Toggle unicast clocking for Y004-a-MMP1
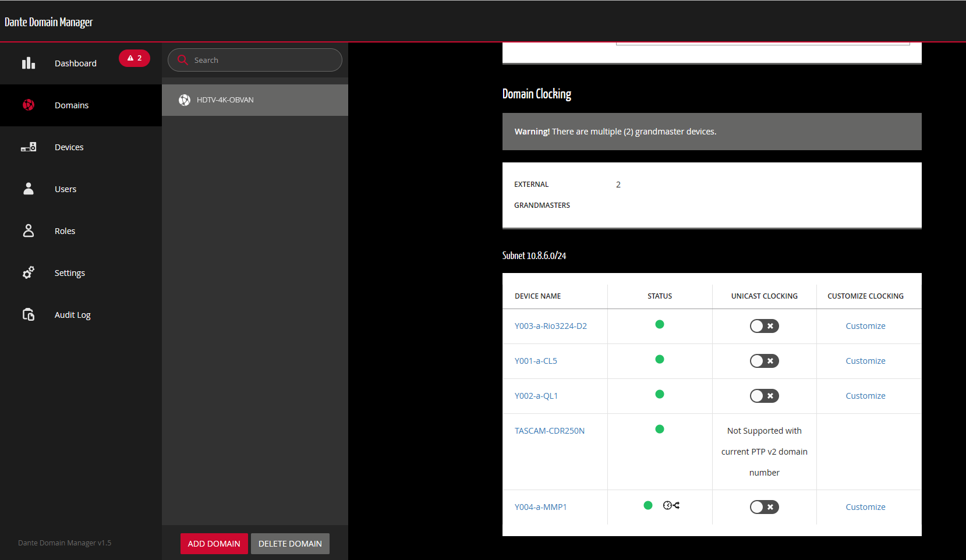This screenshot has width=966, height=560. click(x=764, y=507)
